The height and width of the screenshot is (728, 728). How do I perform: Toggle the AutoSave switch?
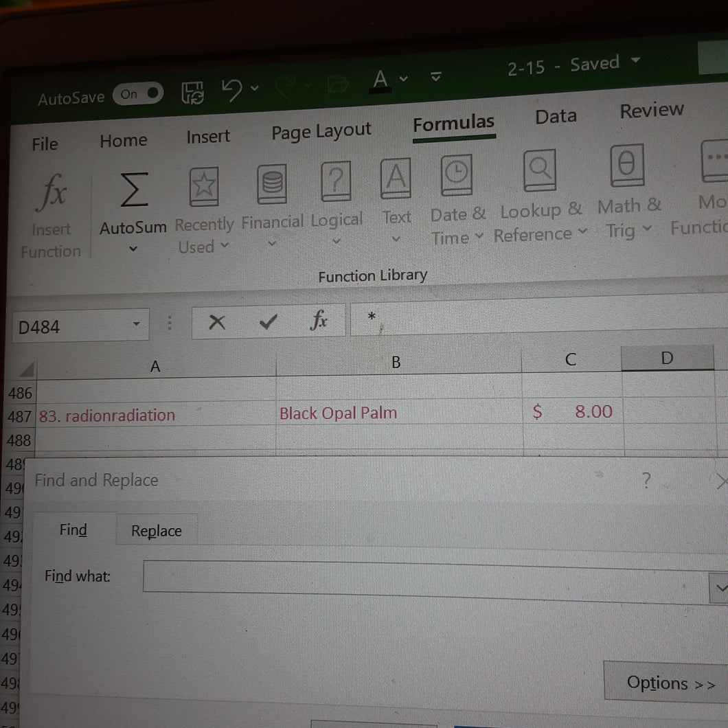[x=138, y=94]
